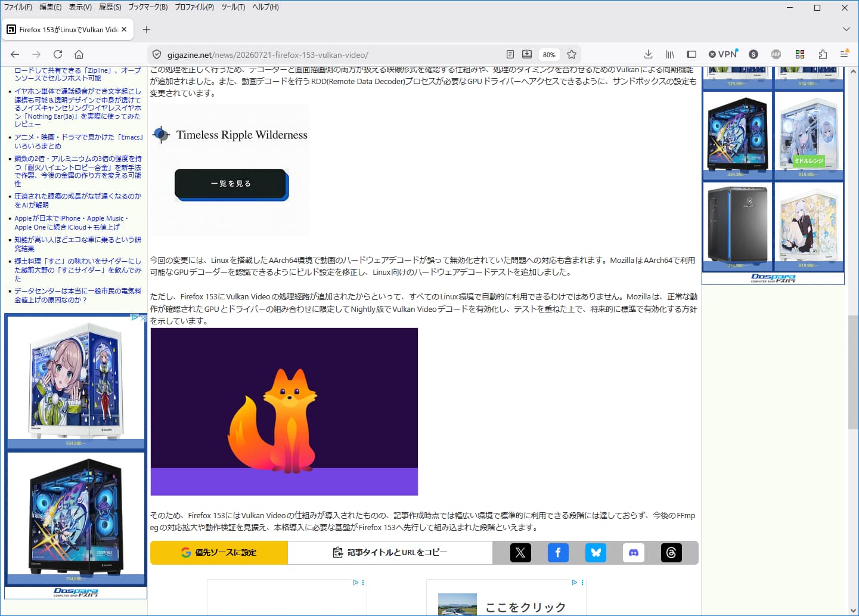
Task: Click the 一覧を見る button
Action: 231,184
